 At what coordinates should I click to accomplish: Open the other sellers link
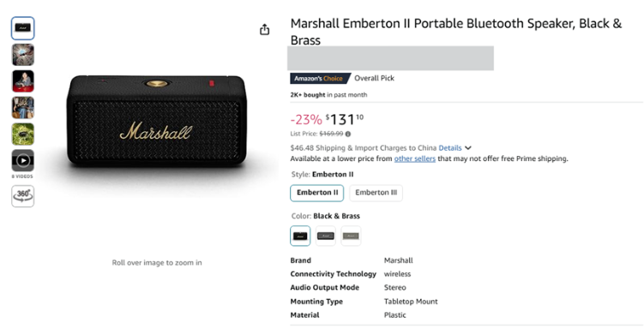[415, 159]
